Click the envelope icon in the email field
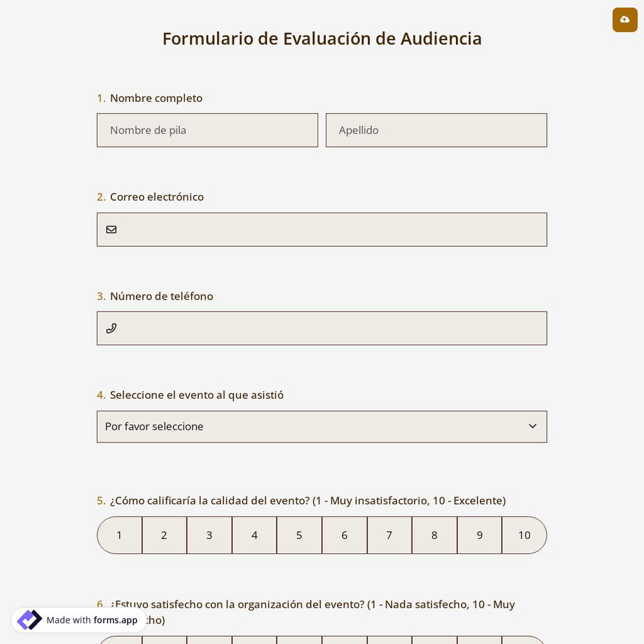Viewport: 644px width, 644px height. tap(111, 229)
